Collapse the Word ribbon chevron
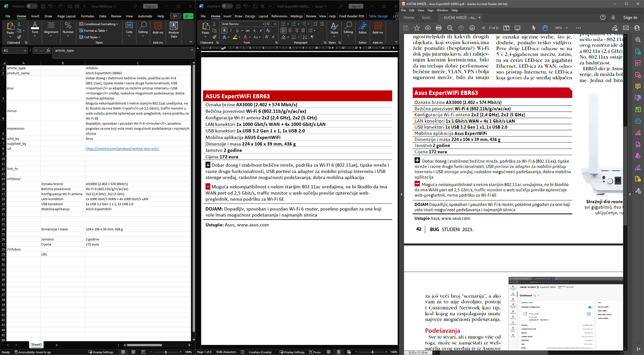Viewport: 644px width, 355px height. pyautogui.click(x=396, y=42)
